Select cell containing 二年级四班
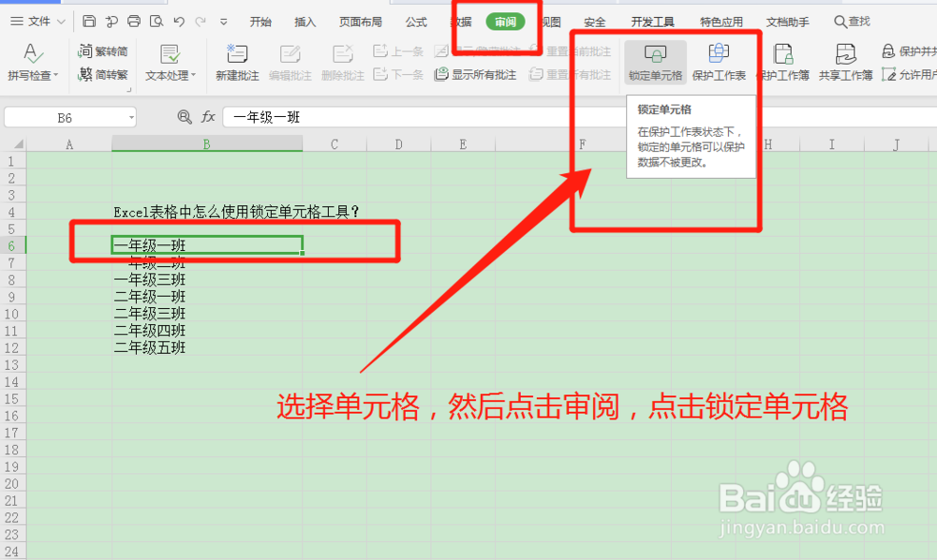The width and height of the screenshot is (937, 560). tap(207, 331)
